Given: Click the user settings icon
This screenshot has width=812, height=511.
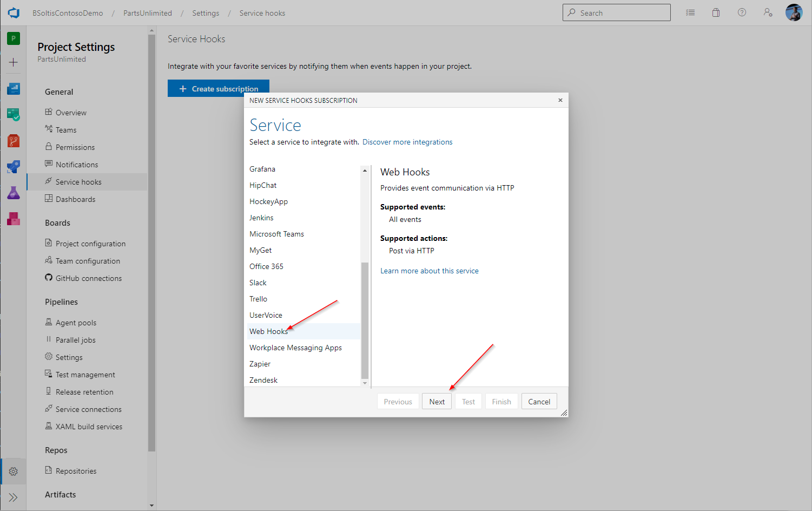Looking at the screenshot, I should (x=768, y=12).
